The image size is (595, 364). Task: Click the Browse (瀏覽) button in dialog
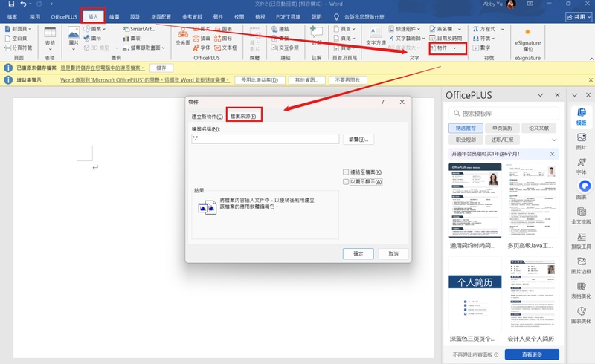(x=358, y=140)
